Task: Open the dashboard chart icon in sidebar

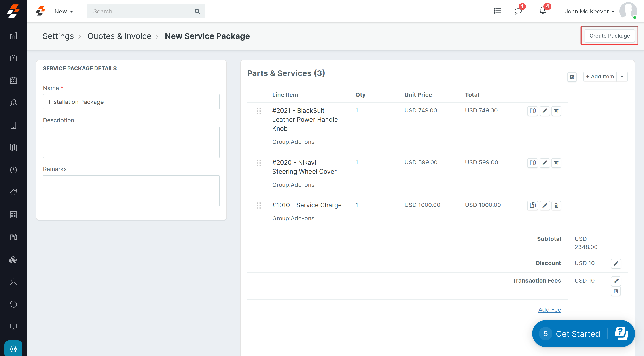Action: click(13, 36)
